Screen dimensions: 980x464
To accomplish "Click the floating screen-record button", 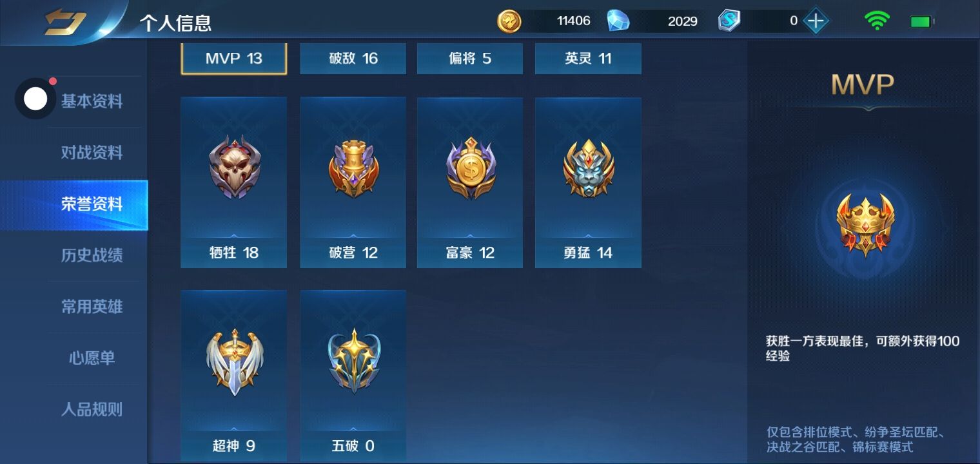I will coord(35,99).
